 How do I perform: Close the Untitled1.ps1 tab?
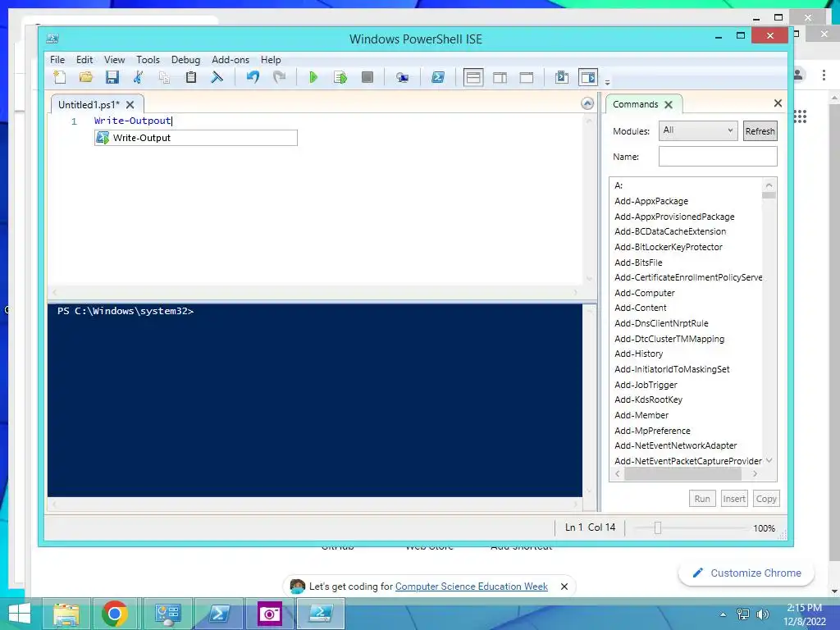point(130,104)
